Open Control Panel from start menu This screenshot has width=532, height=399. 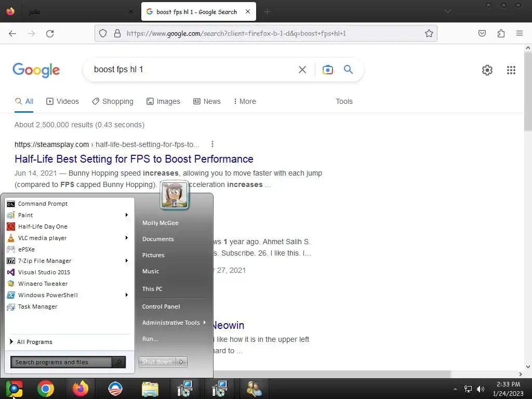tap(161, 307)
